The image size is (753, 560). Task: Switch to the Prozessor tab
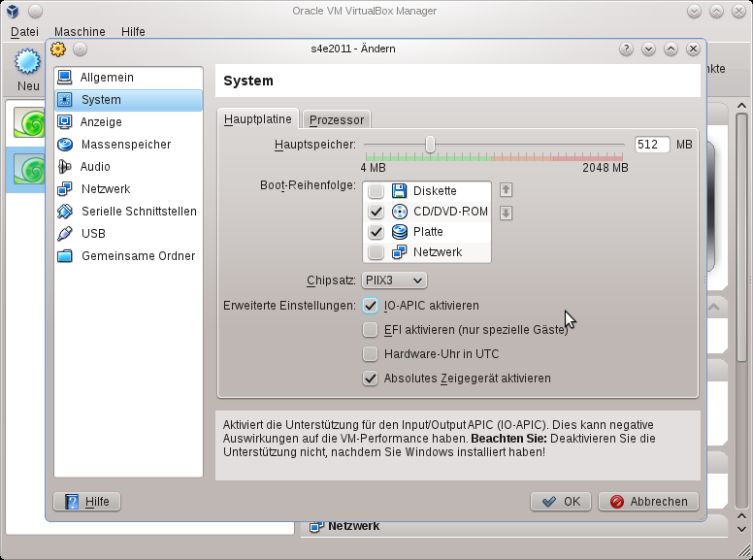pyautogui.click(x=337, y=120)
